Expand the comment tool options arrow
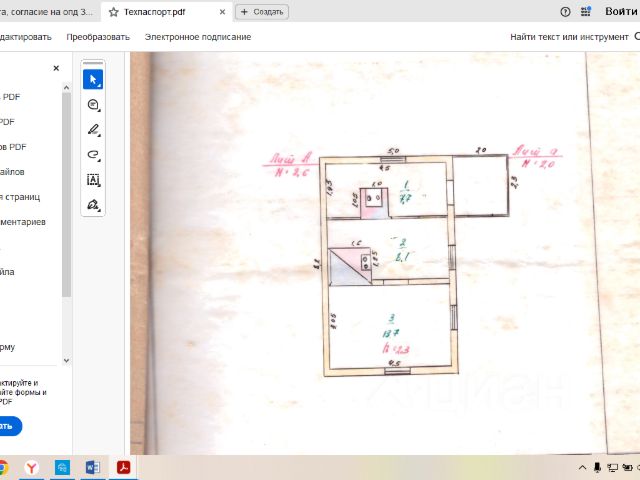The image size is (640, 480). [x=99, y=111]
